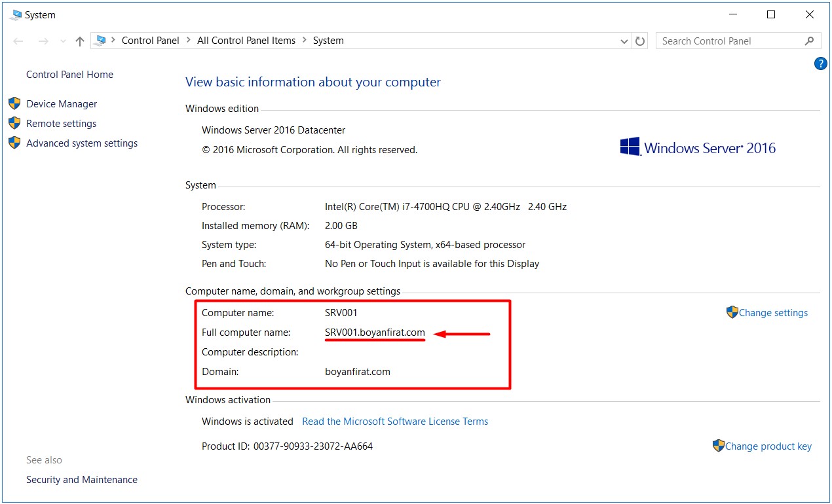
Task: Click Change settings link
Action: 773,313
